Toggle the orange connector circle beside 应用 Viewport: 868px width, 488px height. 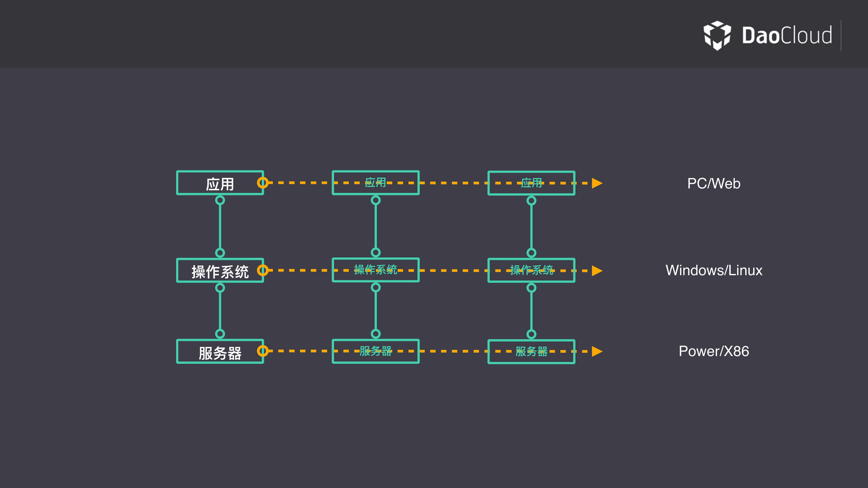263,183
